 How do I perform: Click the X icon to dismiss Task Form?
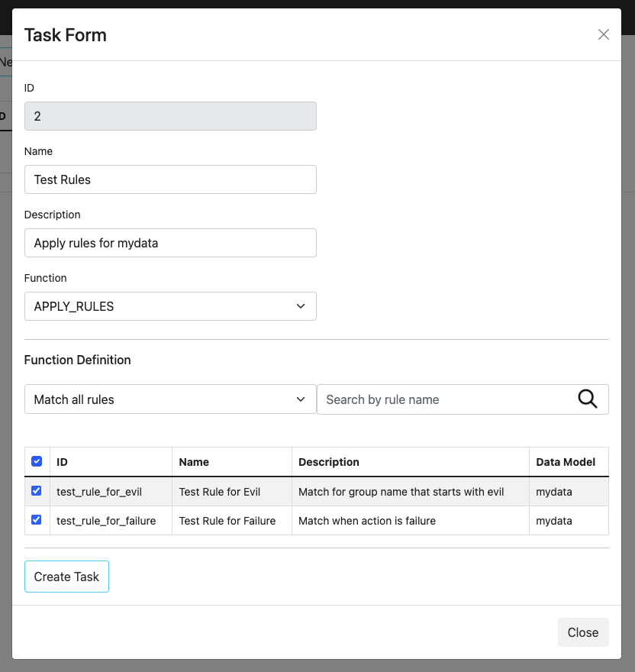tap(604, 34)
